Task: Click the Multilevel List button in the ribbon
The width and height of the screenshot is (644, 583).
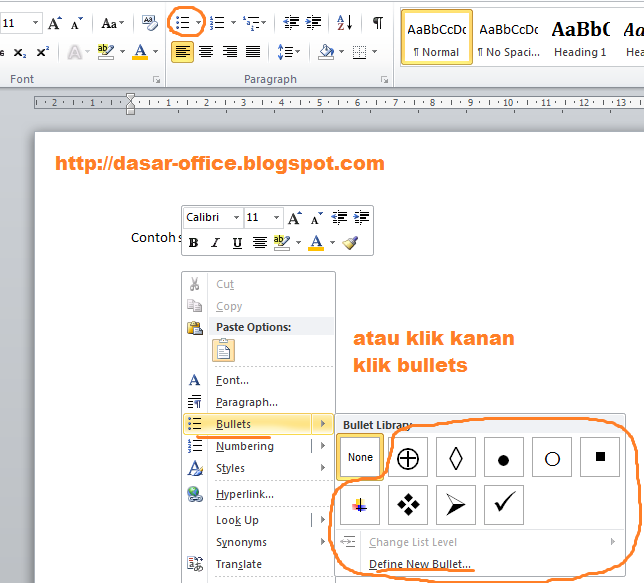Action: tap(251, 23)
